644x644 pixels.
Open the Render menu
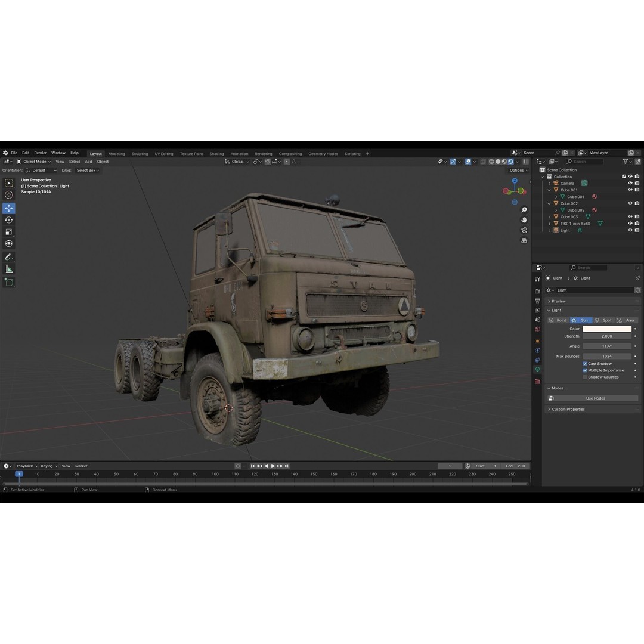point(41,153)
